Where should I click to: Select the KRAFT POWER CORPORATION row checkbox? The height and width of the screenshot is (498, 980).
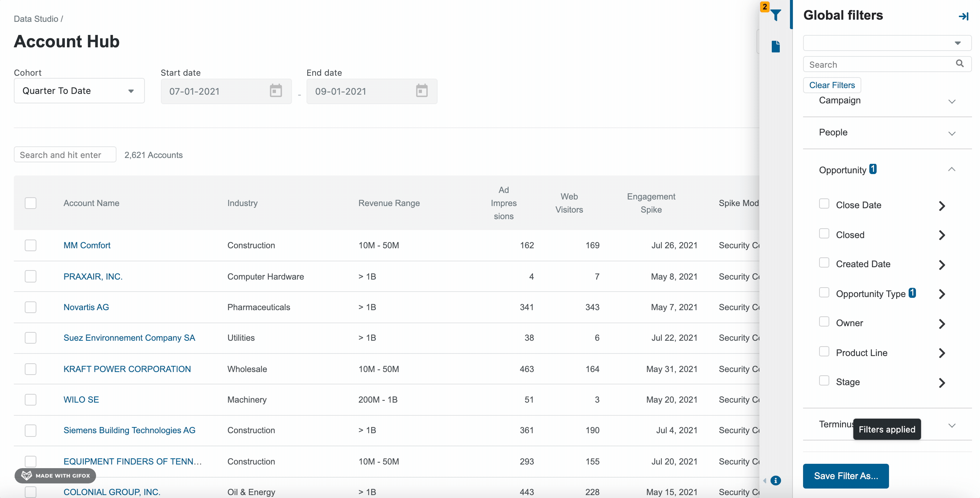coord(31,369)
